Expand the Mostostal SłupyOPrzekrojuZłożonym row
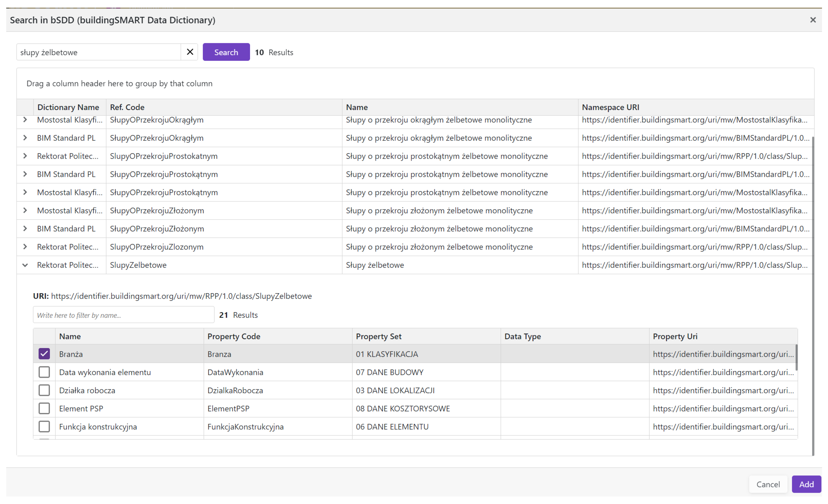This screenshot has height=504, width=828. 25,211
